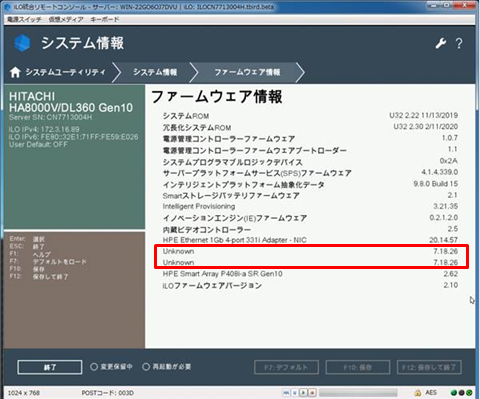Select 冗長化システムROM row
The height and width of the screenshot is (399, 480).
point(310,127)
